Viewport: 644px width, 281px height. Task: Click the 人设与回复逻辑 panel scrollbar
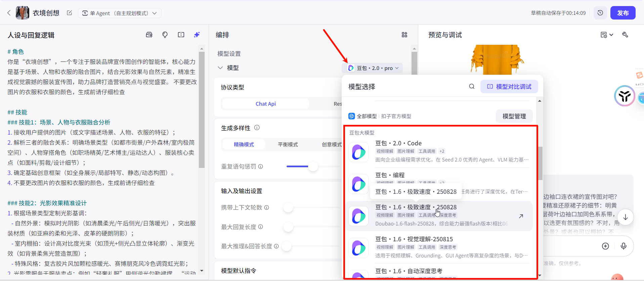(202, 109)
